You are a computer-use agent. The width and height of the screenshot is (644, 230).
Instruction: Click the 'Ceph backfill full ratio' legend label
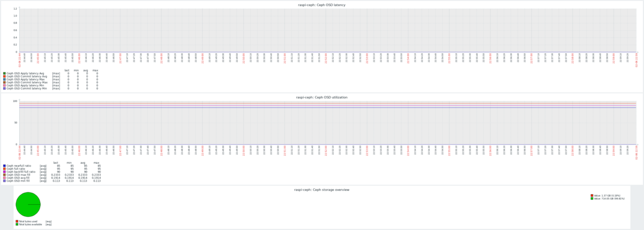[x=21, y=172]
